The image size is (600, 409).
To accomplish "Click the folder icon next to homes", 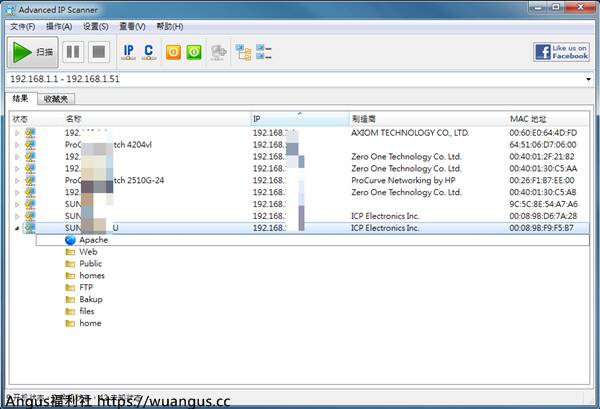I will pos(70,276).
